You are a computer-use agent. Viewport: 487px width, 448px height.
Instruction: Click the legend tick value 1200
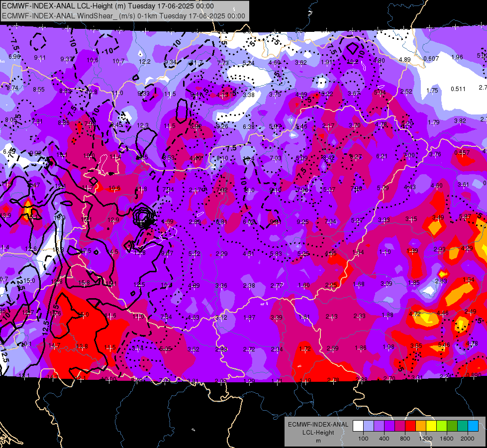click(426, 439)
